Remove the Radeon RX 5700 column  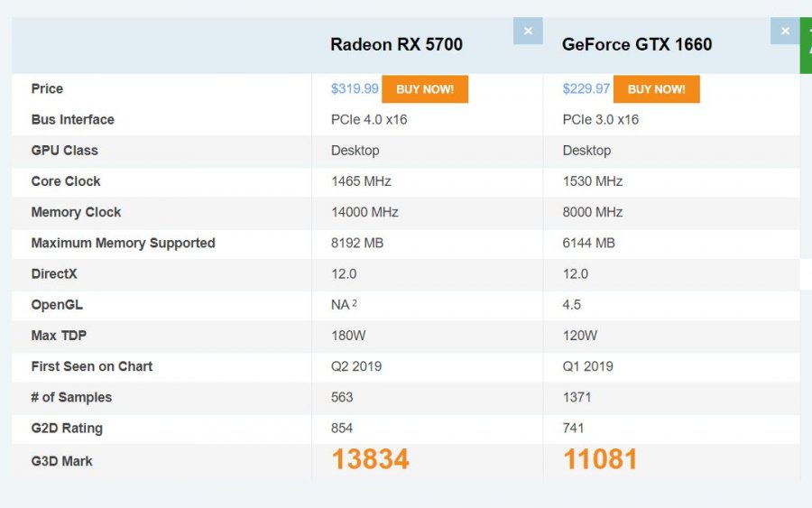528,32
